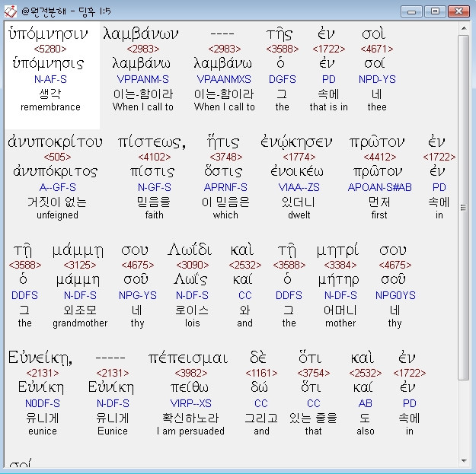Click the English gloss also

point(366,431)
